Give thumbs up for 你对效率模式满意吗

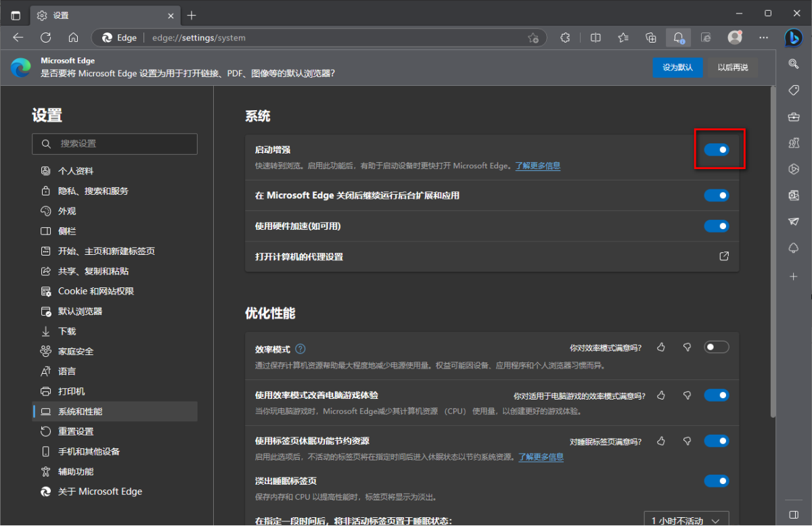661,347
